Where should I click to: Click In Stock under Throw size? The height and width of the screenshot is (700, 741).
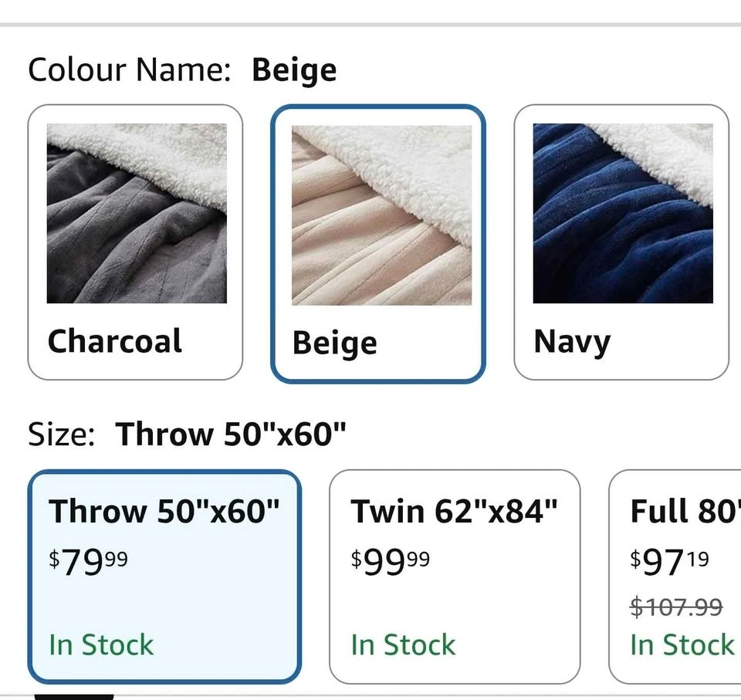tap(101, 644)
